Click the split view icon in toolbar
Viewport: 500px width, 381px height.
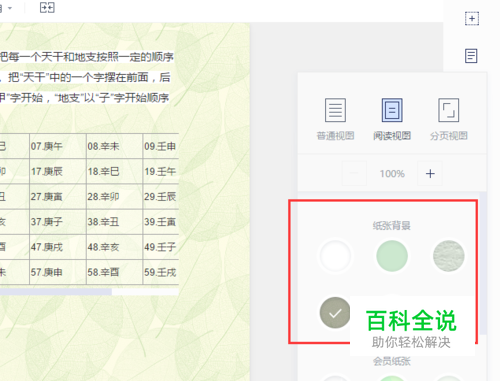pos(47,7)
